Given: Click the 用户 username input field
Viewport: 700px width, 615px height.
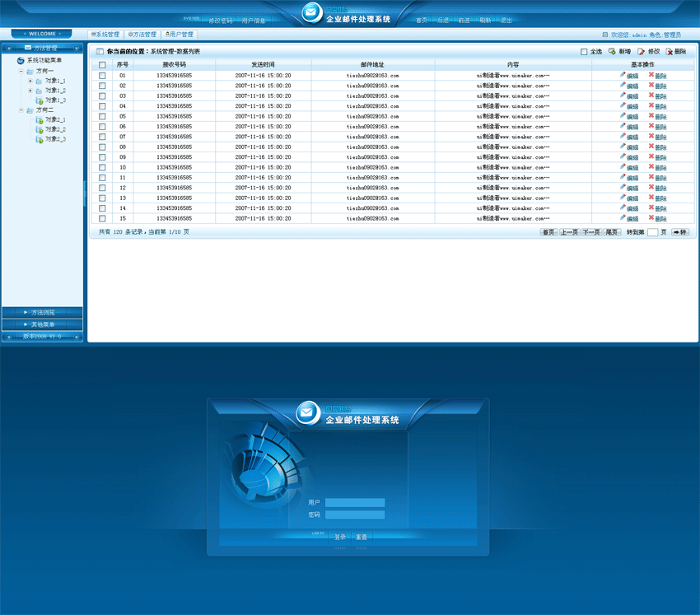Looking at the screenshot, I should click(x=355, y=502).
